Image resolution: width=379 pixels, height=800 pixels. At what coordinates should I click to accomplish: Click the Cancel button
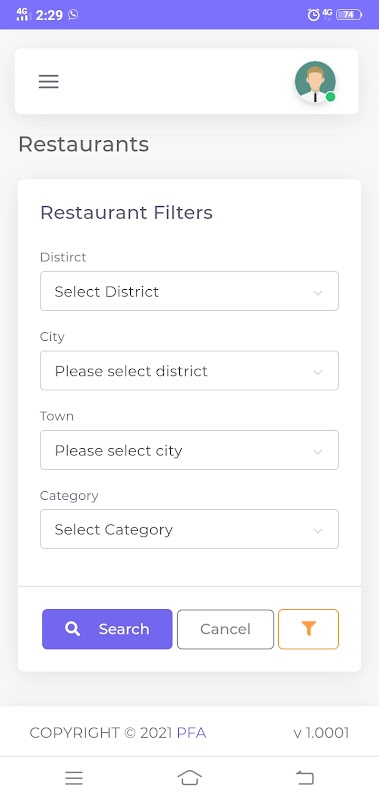[225, 629]
